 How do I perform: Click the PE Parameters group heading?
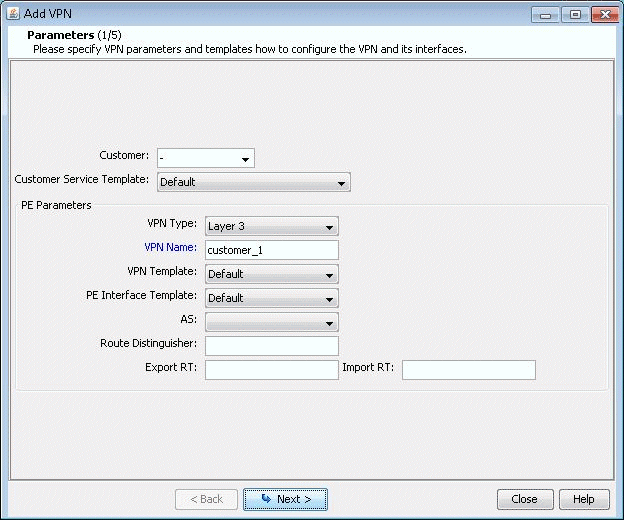tap(56, 205)
